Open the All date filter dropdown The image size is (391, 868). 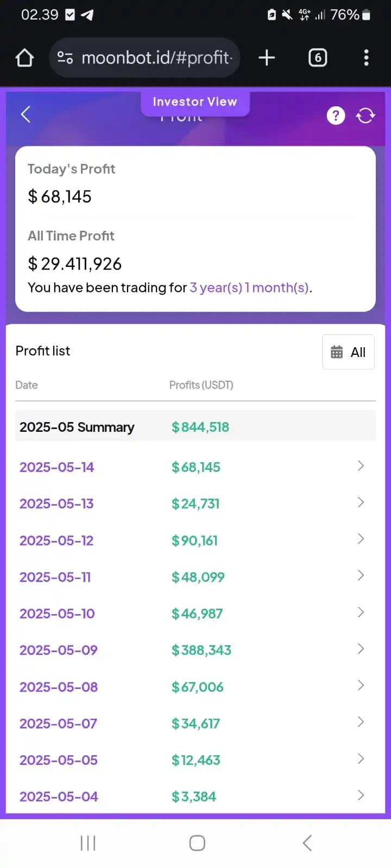click(x=348, y=352)
